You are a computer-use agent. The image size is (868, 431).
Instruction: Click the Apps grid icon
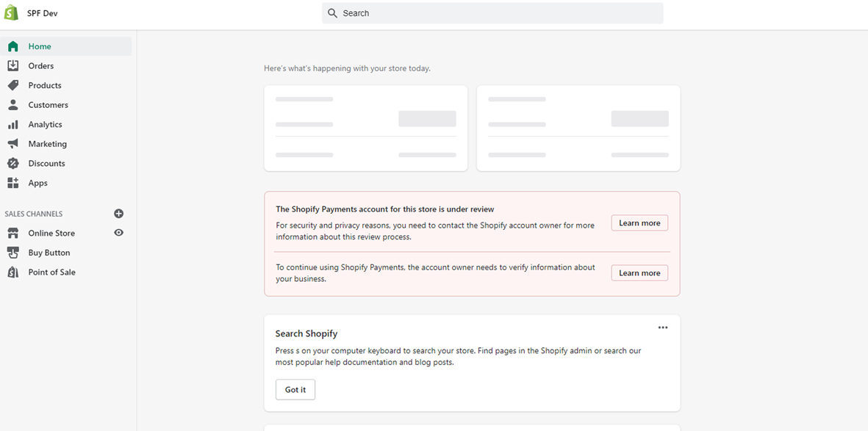pyautogui.click(x=12, y=183)
